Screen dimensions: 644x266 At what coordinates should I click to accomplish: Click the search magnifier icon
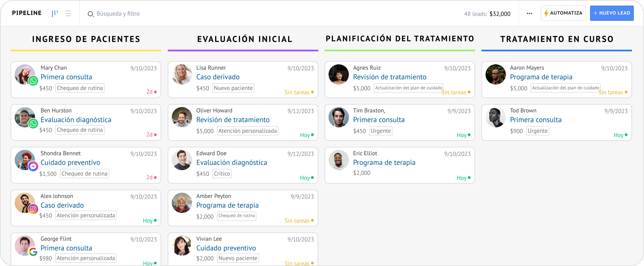click(x=90, y=14)
